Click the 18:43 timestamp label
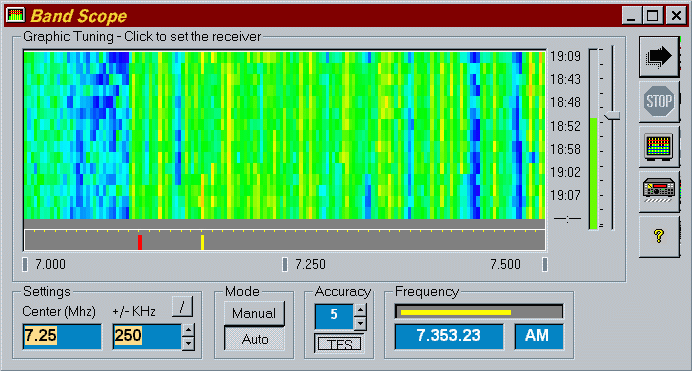Image resolution: width=692 pixels, height=371 pixels. coord(565,79)
